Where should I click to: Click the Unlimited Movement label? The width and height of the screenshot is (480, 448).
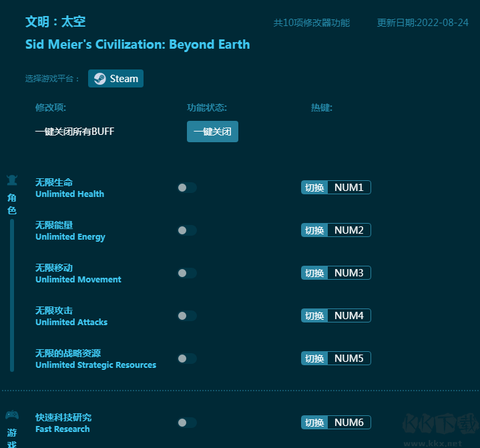coord(78,280)
